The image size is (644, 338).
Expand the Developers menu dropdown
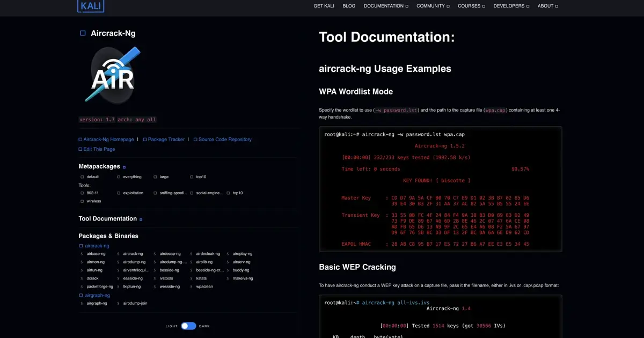[x=511, y=6]
